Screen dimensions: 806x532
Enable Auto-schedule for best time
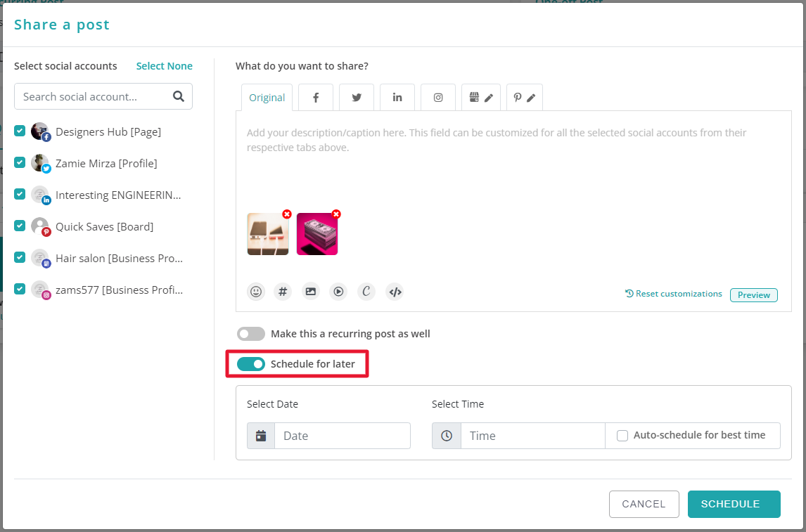pos(622,436)
